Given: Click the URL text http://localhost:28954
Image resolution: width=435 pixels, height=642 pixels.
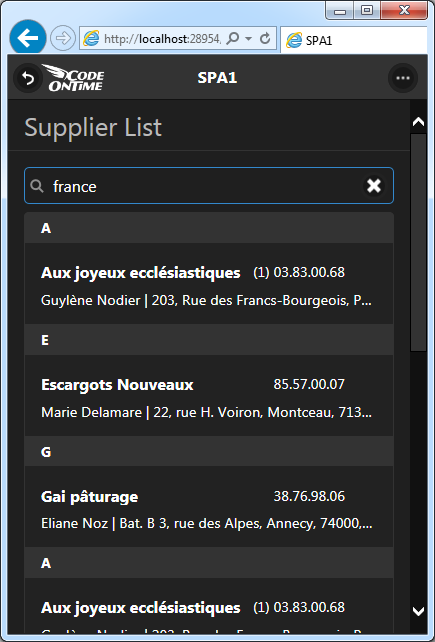Looking at the screenshot, I should click(162, 39).
